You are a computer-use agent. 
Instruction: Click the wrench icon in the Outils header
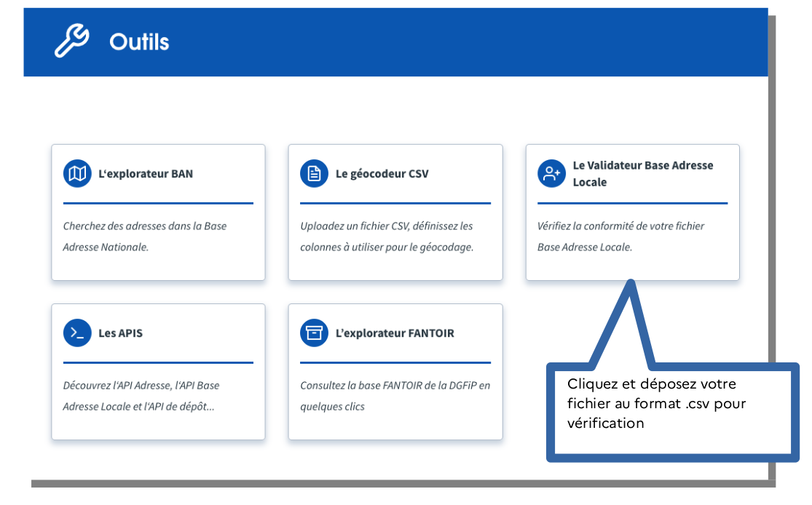(71, 41)
